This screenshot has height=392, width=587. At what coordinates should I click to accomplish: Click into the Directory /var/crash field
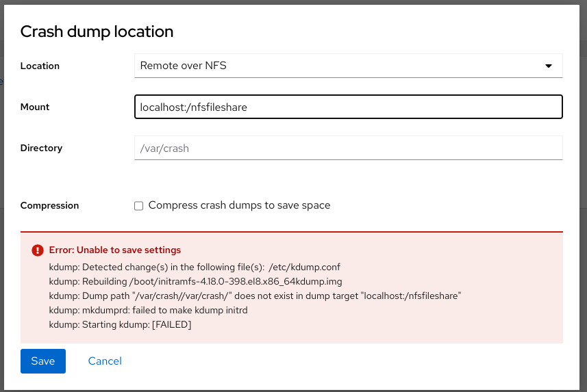coord(348,148)
